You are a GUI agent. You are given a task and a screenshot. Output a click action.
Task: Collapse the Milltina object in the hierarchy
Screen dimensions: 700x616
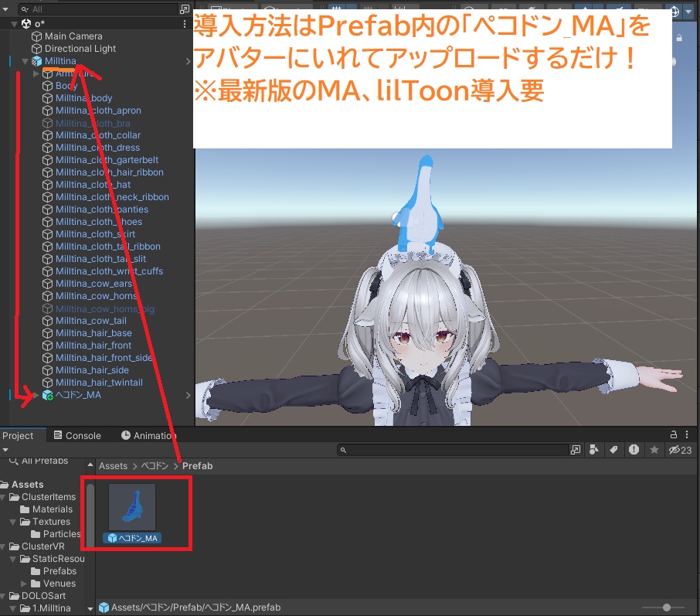pos(25,60)
